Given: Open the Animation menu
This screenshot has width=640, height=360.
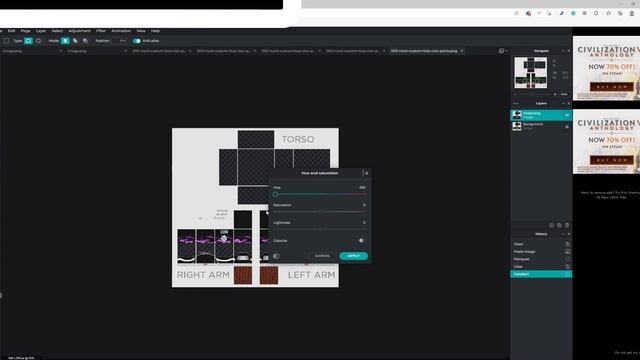Looking at the screenshot, I should click(121, 31).
